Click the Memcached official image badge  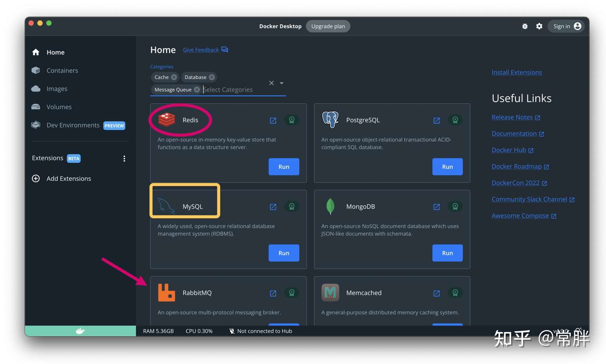455,293
